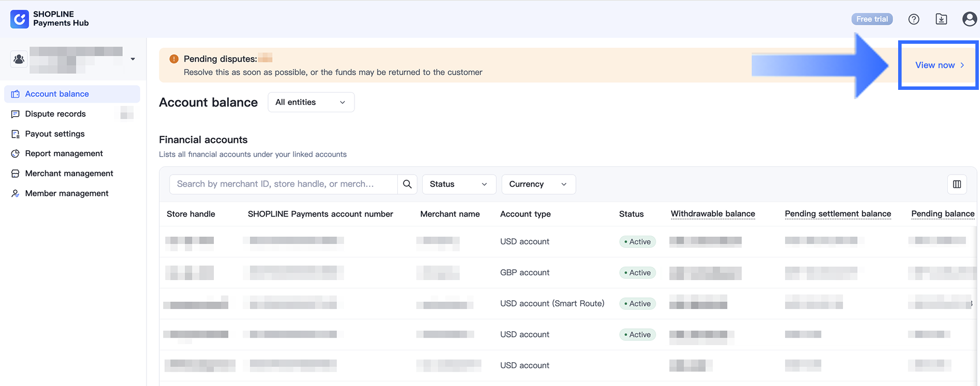The height and width of the screenshot is (386, 980).
Task: Focus the merchant ID search field
Action: tap(283, 184)
